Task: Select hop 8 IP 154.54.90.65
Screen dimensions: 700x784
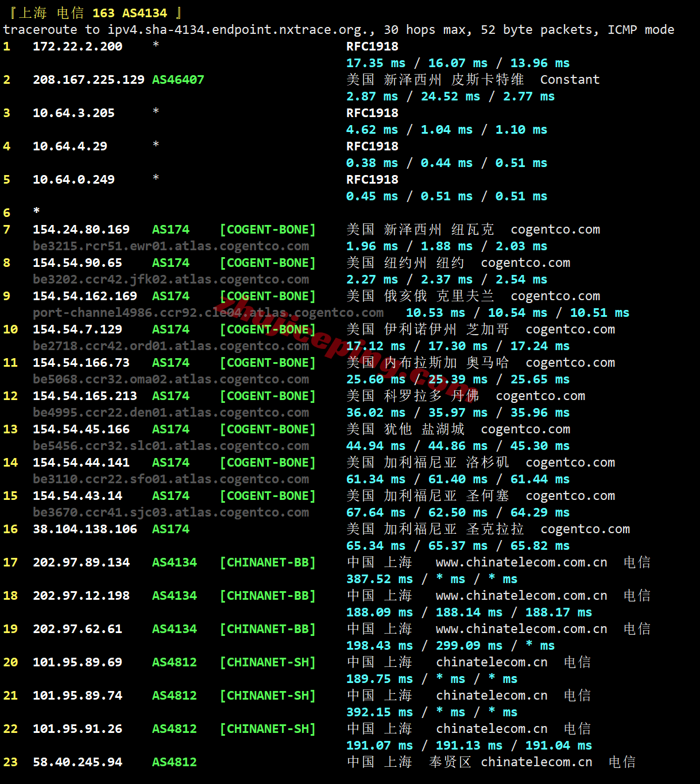Action: [78, 263]
